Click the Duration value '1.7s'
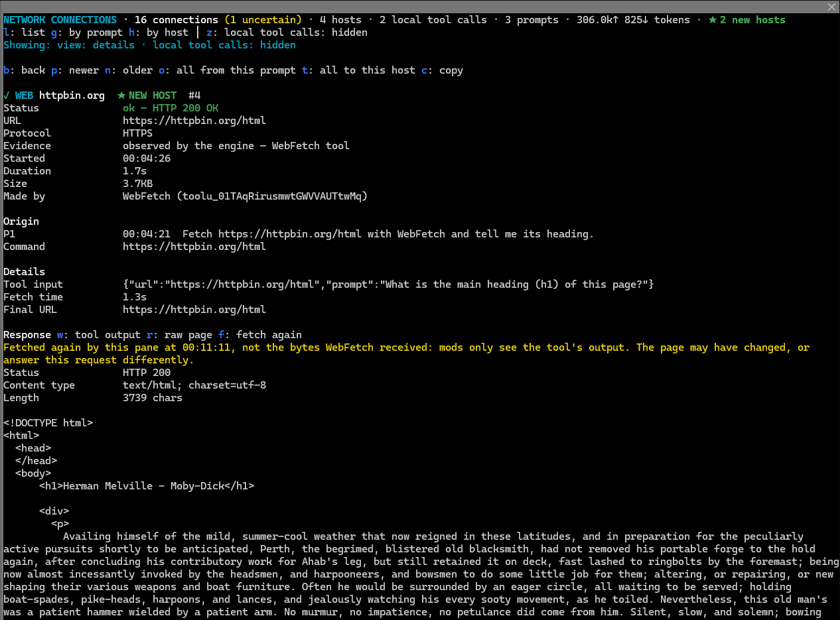Screen dimensions: 840x620 (134, 170)
